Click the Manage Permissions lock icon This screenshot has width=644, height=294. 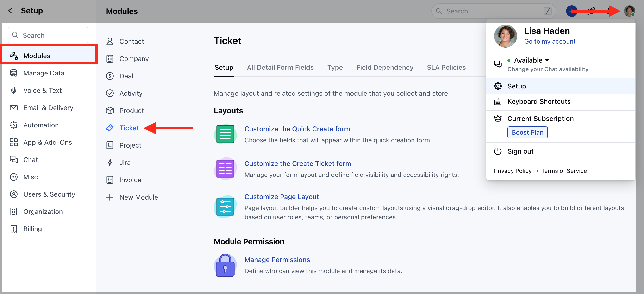[225, 265]
